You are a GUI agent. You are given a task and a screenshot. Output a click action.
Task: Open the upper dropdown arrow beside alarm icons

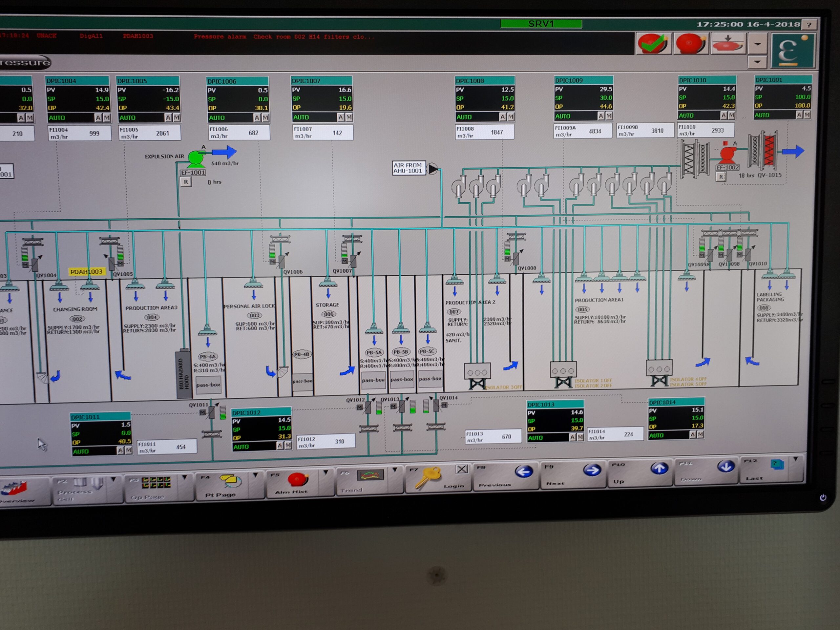pyautogui.click(x=757, y=44)
